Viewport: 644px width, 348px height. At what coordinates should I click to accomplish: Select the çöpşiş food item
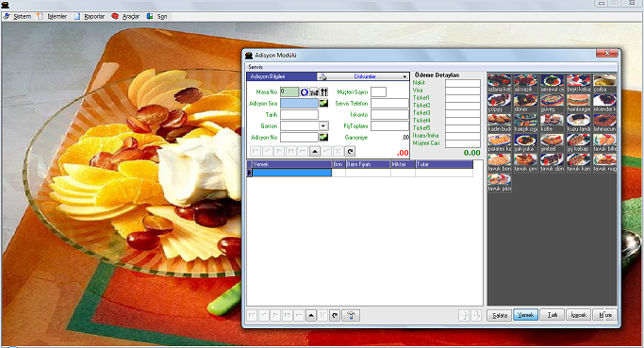(x=500, y=104)
